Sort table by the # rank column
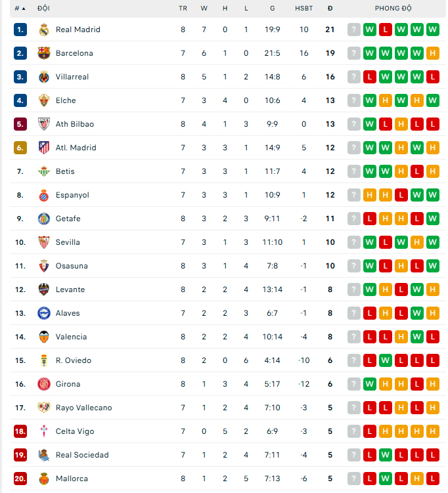 tap(20, 9)
